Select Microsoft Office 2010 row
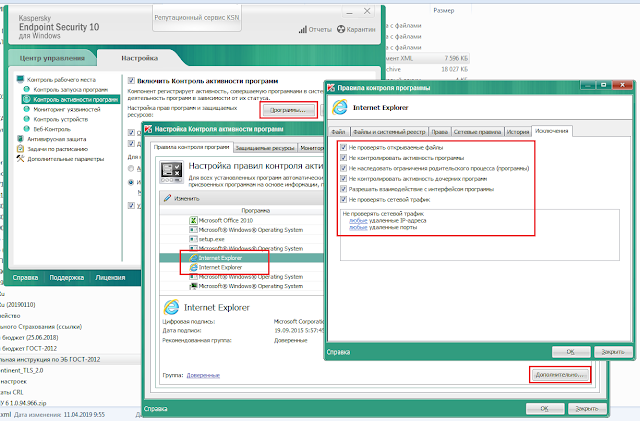 (242, 220)
